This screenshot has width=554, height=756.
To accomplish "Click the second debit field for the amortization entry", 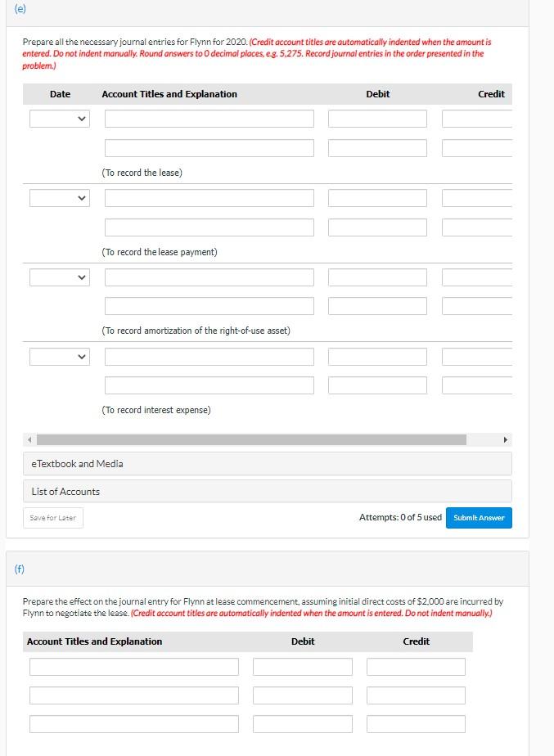I will pyautogui.click(x=377, y=306).
